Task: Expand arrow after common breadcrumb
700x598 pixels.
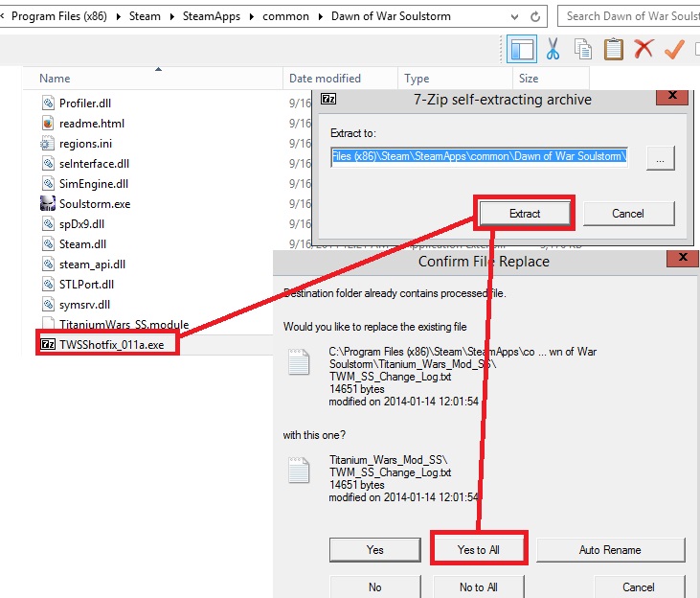Action: (x=321, y=17)
